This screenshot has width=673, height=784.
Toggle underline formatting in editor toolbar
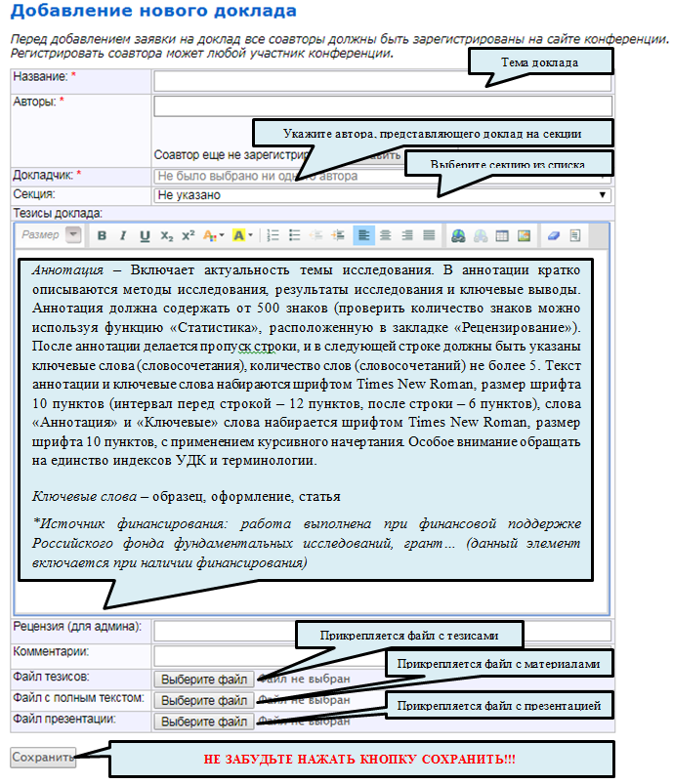(x=145, y=235)
